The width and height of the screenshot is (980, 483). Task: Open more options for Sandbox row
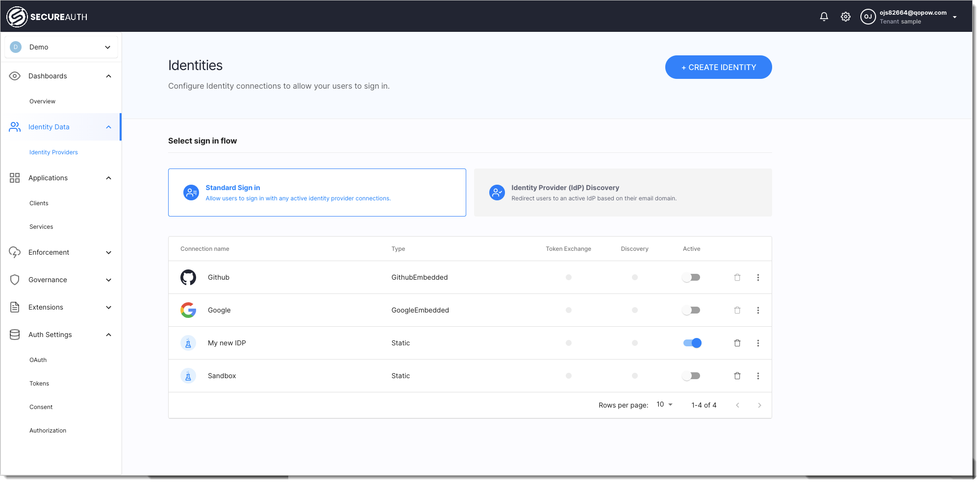(758, 376)
